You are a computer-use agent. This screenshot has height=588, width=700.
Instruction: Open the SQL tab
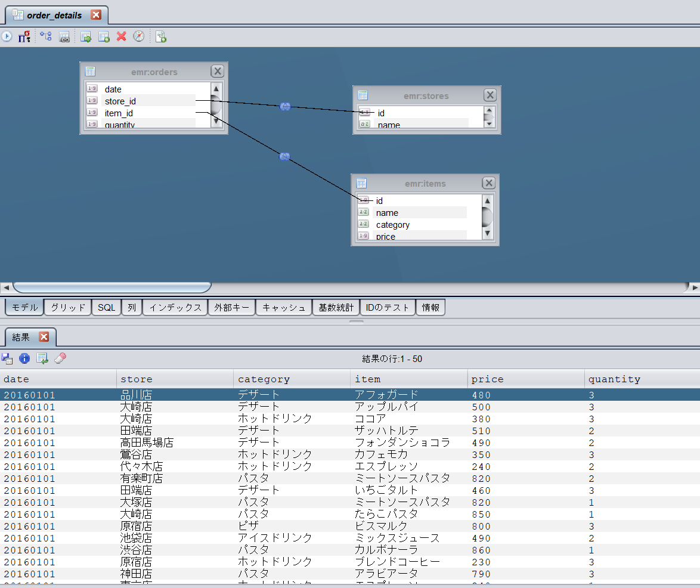pos(106,307)
